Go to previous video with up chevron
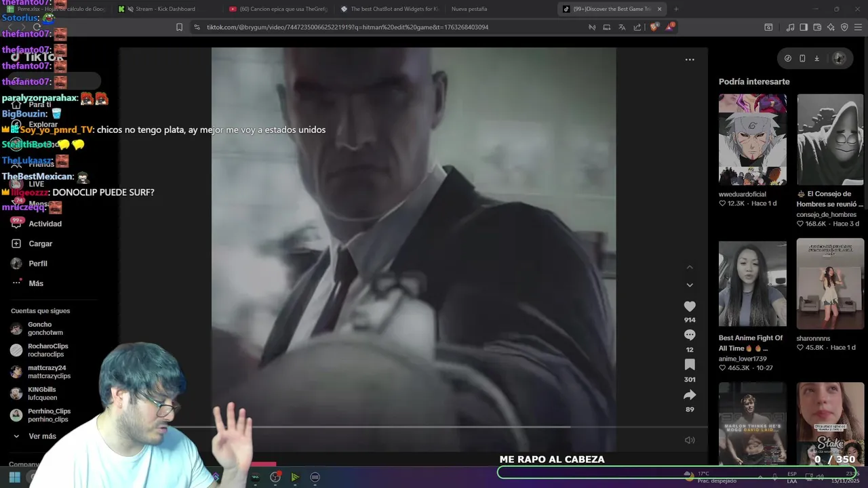Viewport: 868px width, 488px height. (690, 267)
